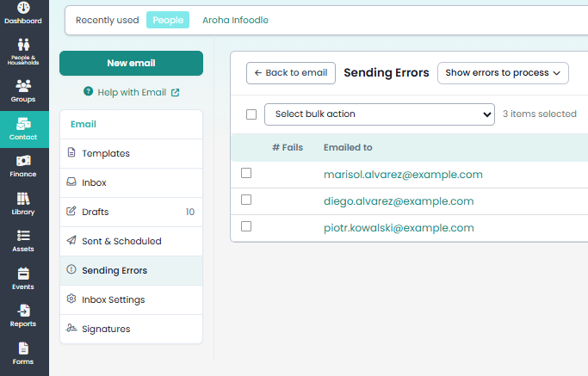The width and height of the screenshot is (588, 376).
Task: Click the Inbox tray icon
Action: 71,182
